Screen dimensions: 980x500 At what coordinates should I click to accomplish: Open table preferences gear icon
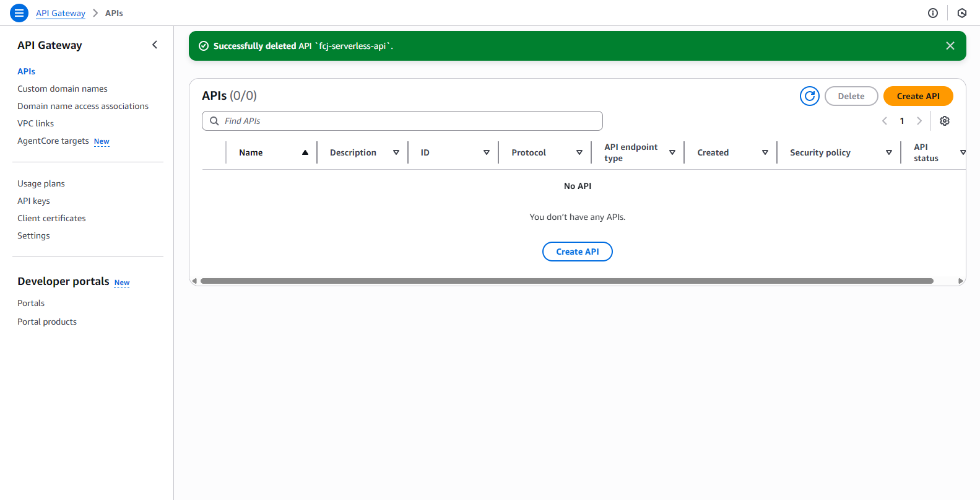[945, 121]
